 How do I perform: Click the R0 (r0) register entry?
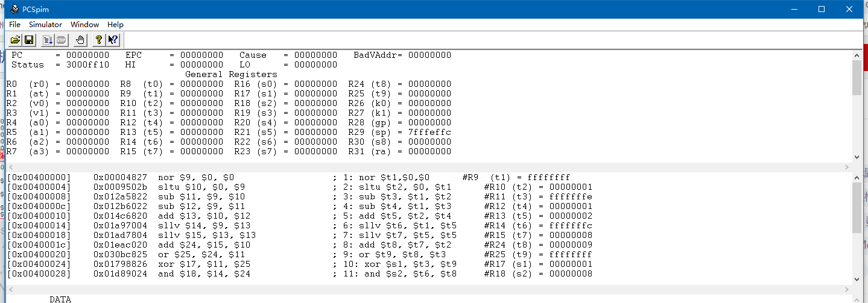point(58,84)
